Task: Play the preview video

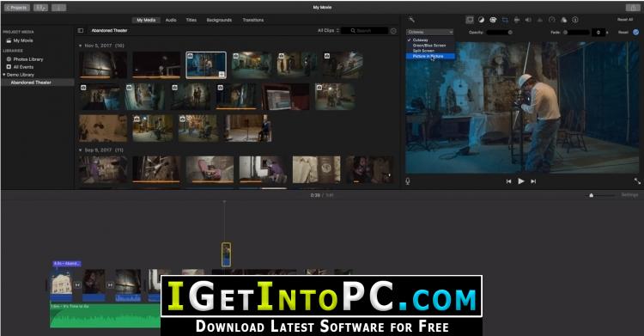Action: point(521,181)
